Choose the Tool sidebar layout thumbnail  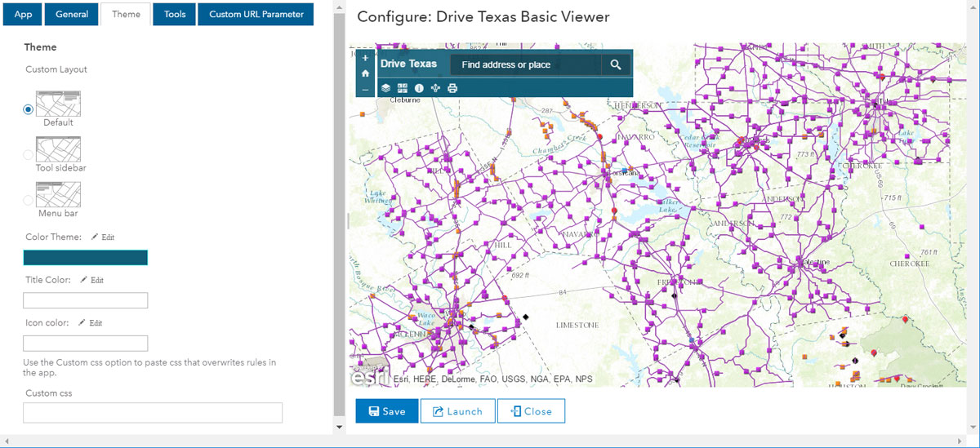pos(59,149)
